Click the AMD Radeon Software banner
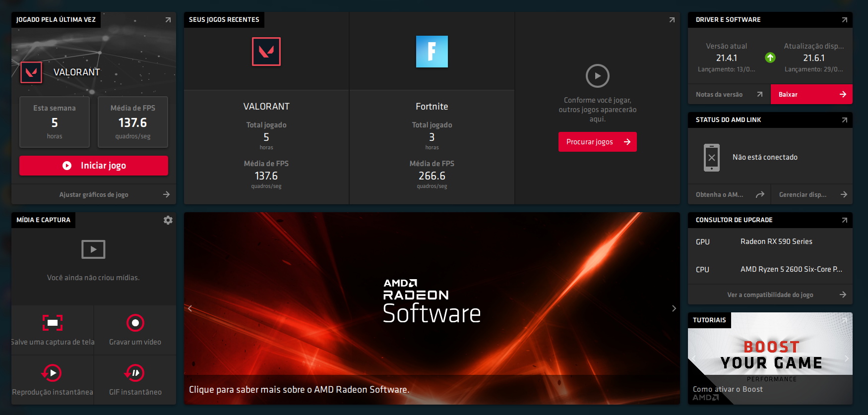 pos(432,308)
